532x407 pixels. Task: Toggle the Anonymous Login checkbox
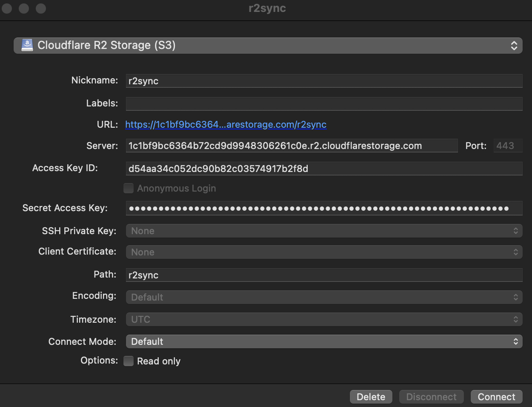pyautogui.click(x=129, y=188)
